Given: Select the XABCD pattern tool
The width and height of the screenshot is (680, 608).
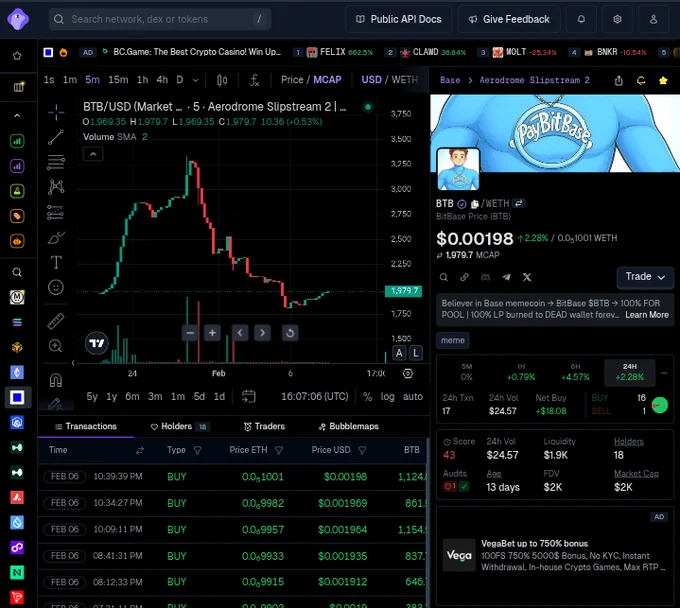Looking at the screenshot, I should tap(56, 187).
